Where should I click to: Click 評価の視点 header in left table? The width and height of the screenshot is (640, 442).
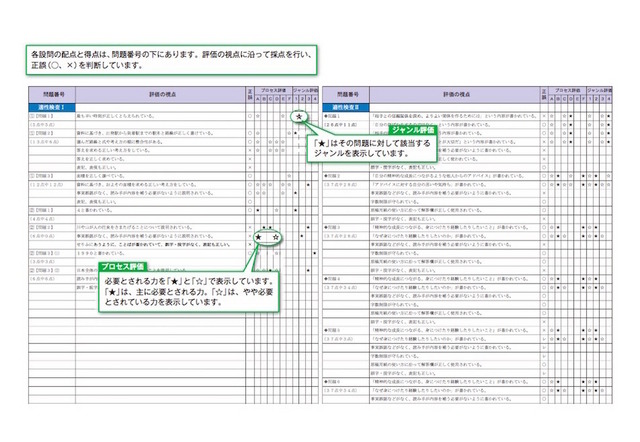(x=161, y=94)
